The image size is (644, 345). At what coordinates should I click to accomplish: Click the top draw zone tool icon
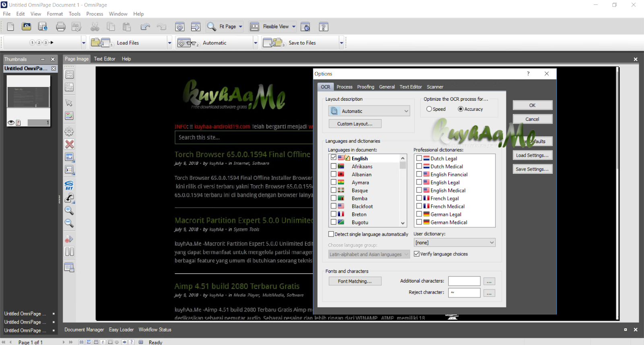(69, 75)
